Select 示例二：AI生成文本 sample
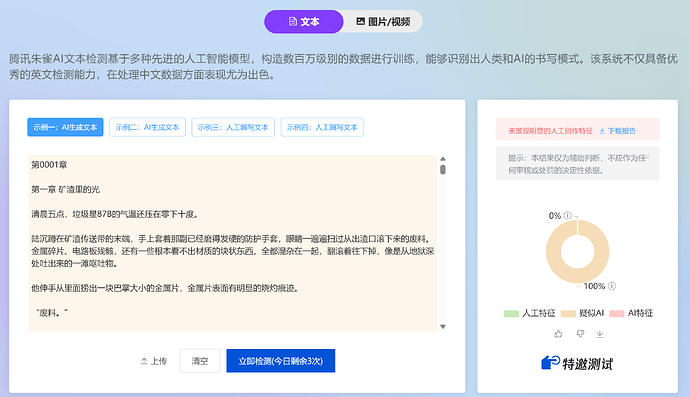The height and width of the screenshot is (397, 690). [147, 127]
